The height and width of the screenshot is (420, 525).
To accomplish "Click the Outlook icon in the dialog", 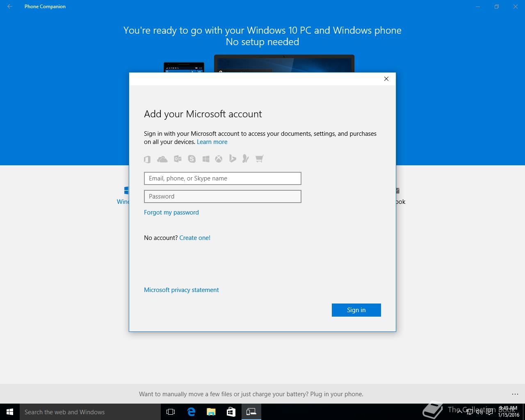I will (178, 159).
